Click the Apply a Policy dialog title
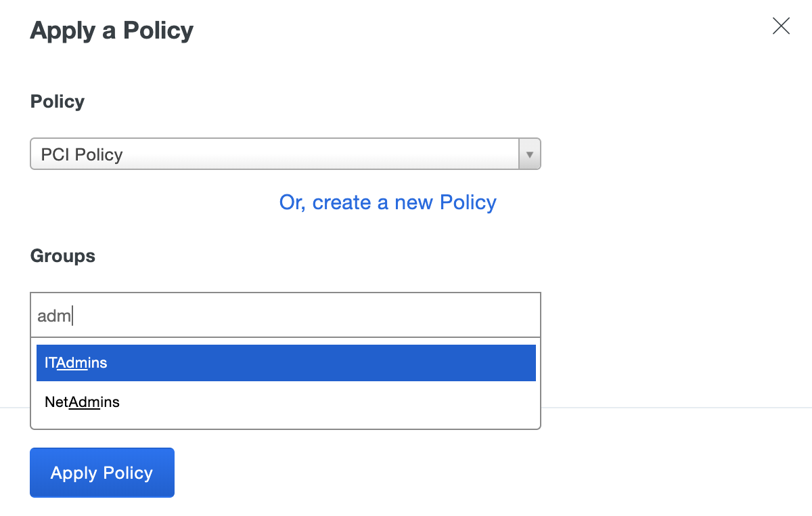Viewport: 812px width, 516px height. 111,30
